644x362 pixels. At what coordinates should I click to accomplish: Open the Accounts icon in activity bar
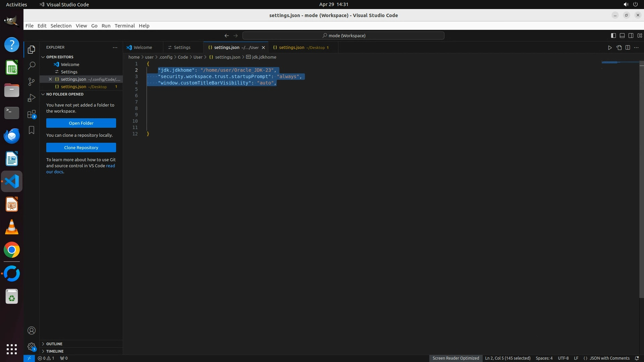point(32,330)
